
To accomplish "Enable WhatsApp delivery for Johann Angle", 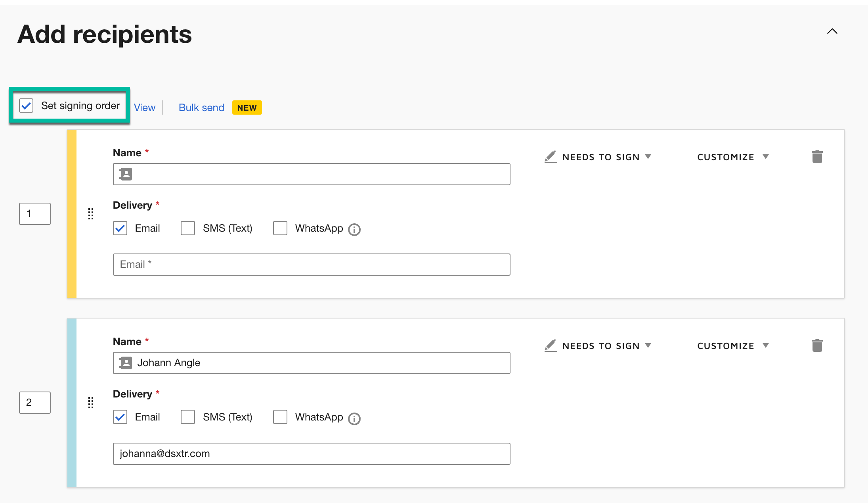I will point(280,417).
